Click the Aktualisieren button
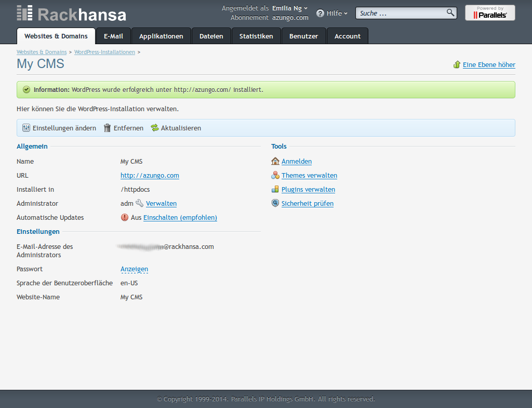The image size is (532, 408). [176, 128]
